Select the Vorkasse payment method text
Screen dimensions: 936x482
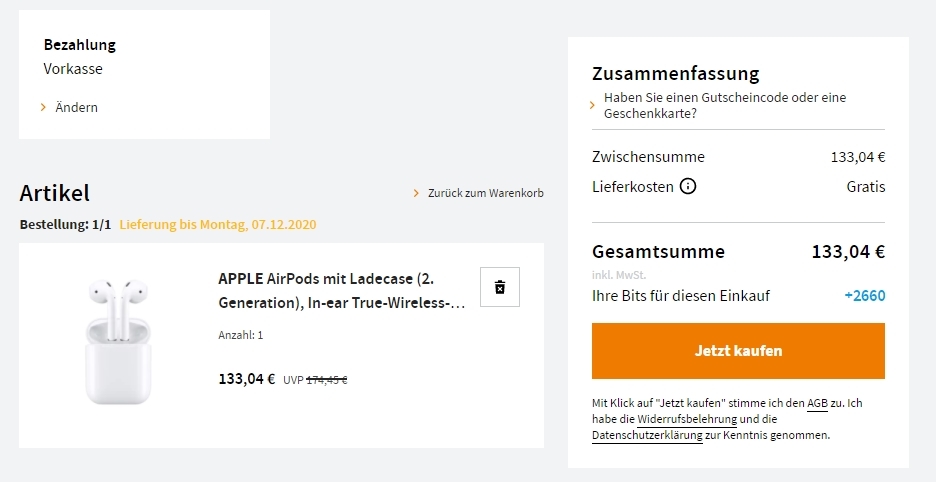(x=73, y=69)
